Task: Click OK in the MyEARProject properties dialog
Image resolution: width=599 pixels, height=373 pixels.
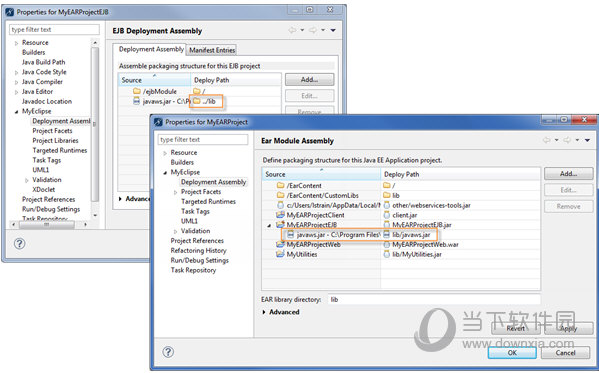Action: click(512, 352)
